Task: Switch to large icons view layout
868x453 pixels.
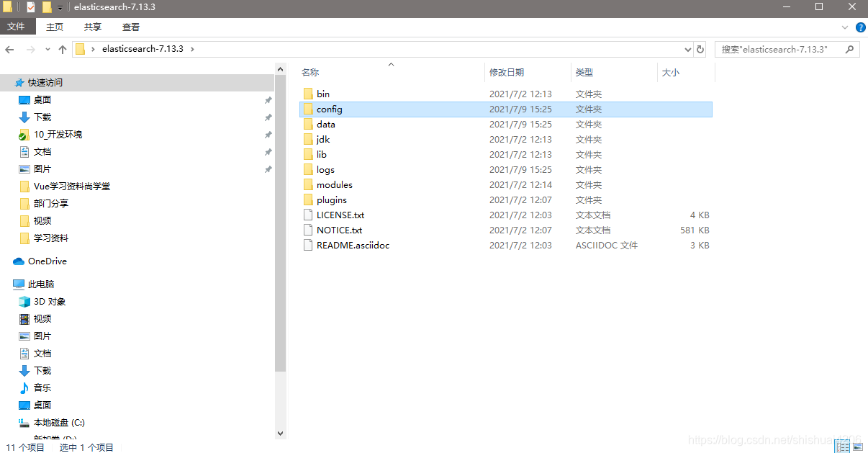Action: point(857,447)
